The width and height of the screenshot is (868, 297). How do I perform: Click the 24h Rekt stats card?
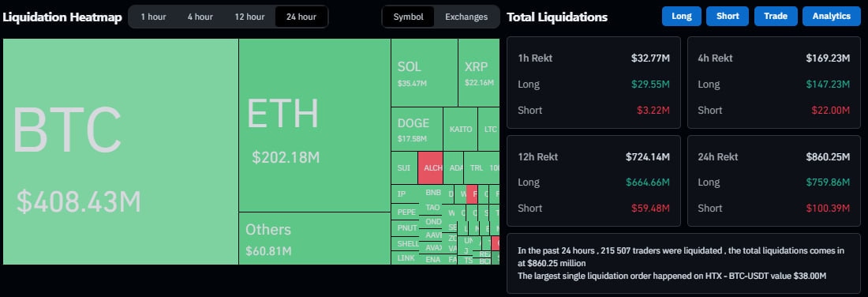pyautogui.click(x=773, y=181)
